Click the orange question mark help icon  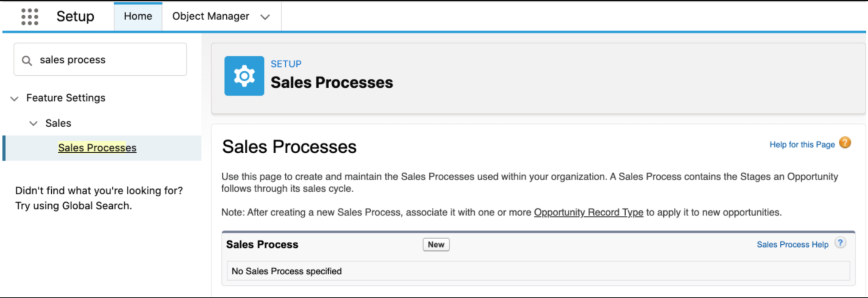(x=845, y=143)
